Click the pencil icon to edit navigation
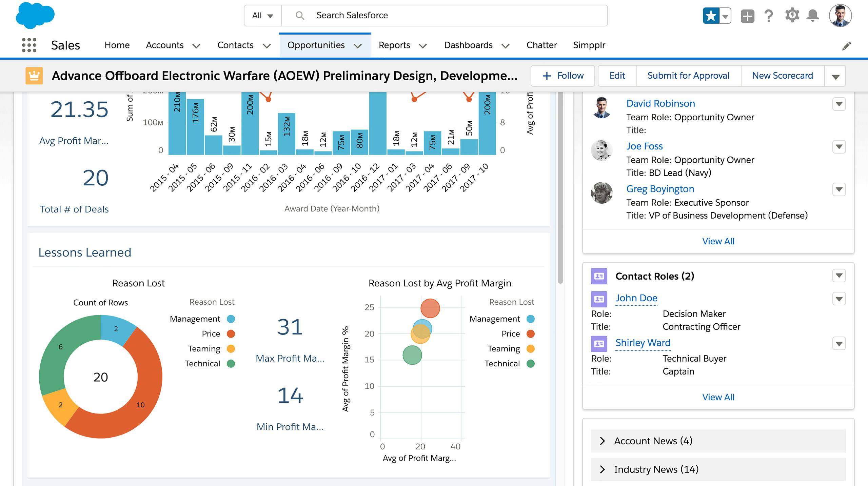This screenshot has height=486, width=868. (x=846, y=46)
